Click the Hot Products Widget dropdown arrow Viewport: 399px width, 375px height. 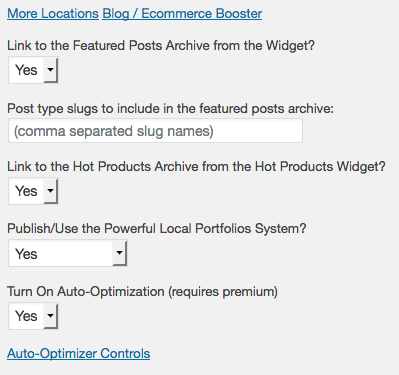click(51, 191)
